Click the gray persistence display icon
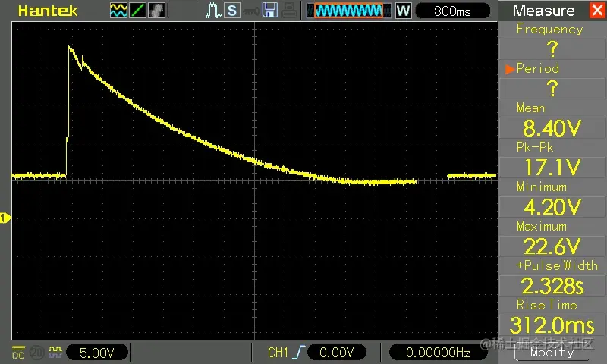This screenshot has height=364, width=607. [x=156, y=11]
